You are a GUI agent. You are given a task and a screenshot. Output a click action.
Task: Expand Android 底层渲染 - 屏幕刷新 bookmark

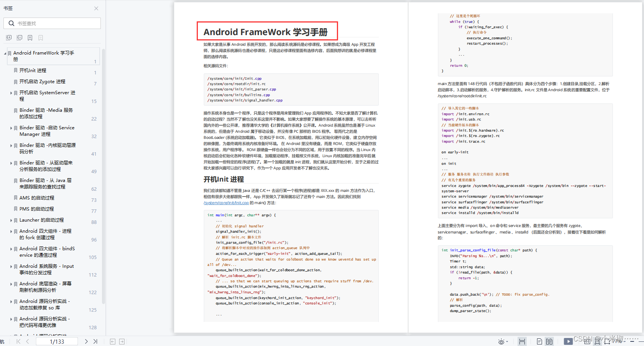pos(11,284)
